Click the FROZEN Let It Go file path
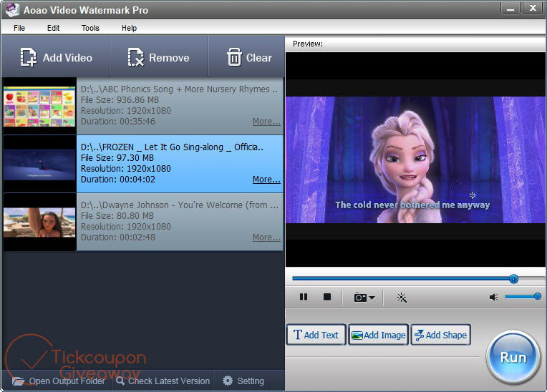This screenshot has height=392, width=547. pos(172,147)
